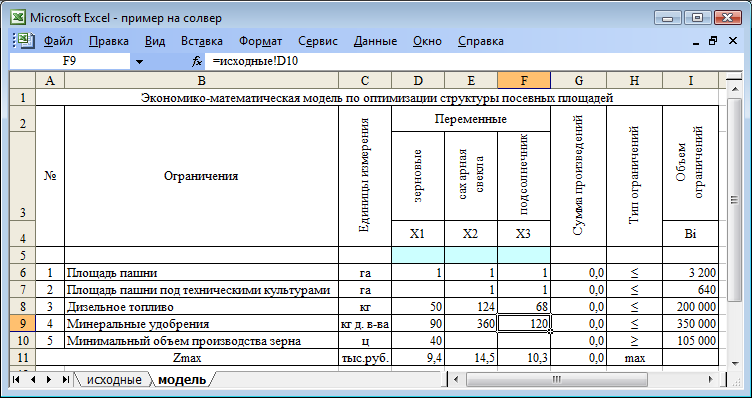Open the Вставка menu
The image size is (752, 398).
201,41
